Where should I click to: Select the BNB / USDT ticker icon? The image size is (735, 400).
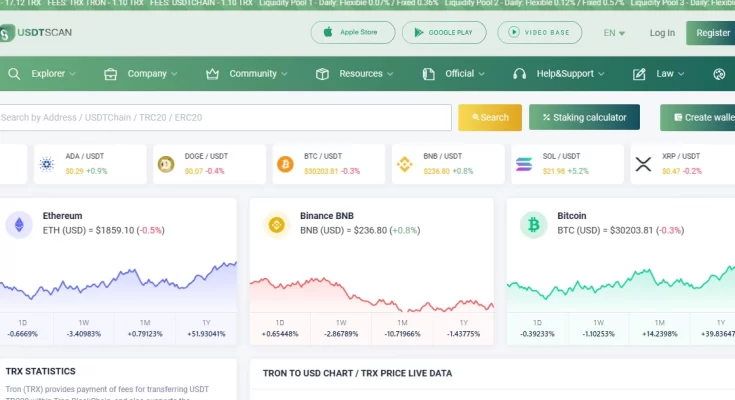tap(405, 164)
